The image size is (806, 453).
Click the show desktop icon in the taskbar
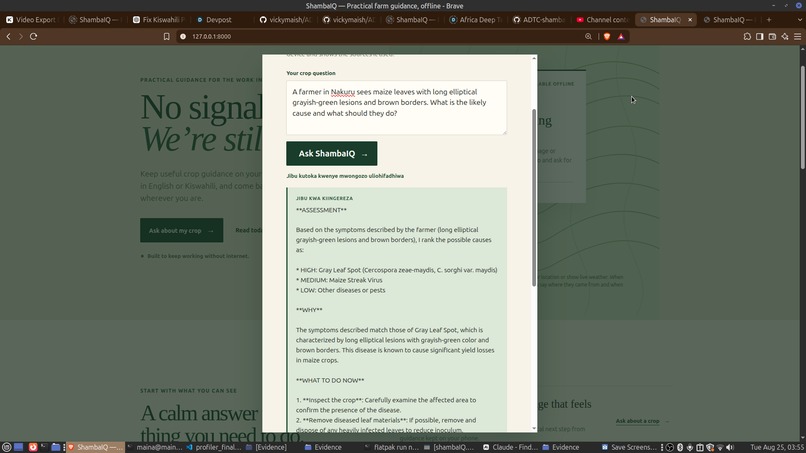point(19,447)
